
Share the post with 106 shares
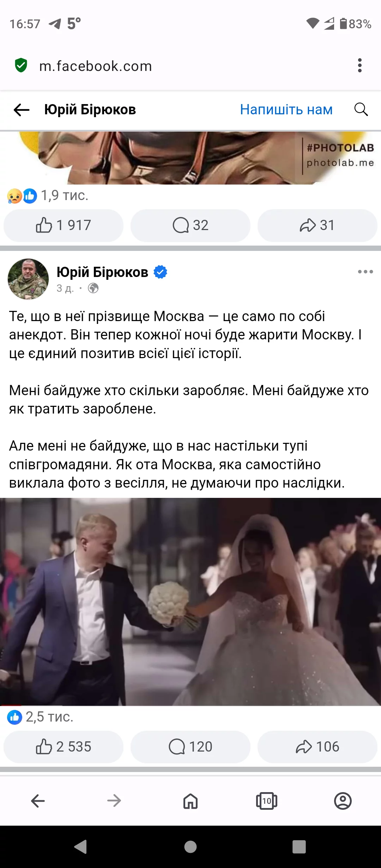(x=317, y=747)
